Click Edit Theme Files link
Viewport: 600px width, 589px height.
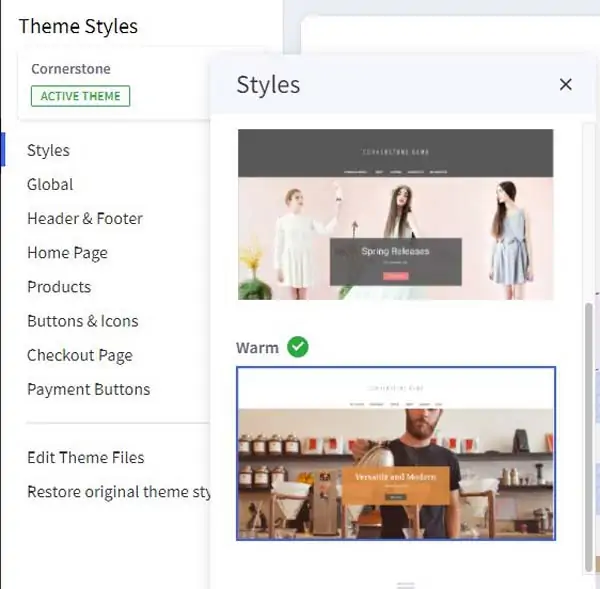[85, 457]
